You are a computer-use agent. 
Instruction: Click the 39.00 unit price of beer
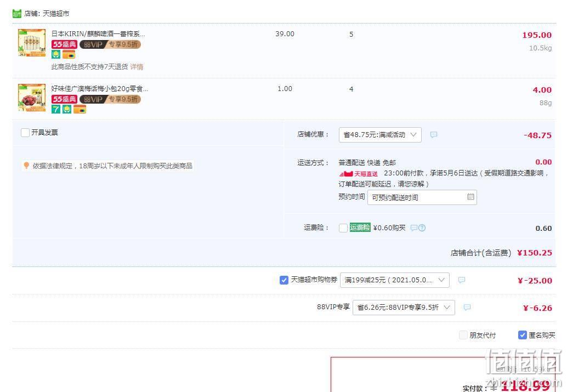click(285, 34)
